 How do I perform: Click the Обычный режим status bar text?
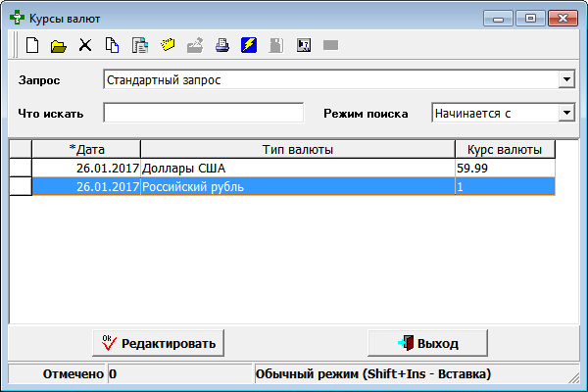[373, 373]
